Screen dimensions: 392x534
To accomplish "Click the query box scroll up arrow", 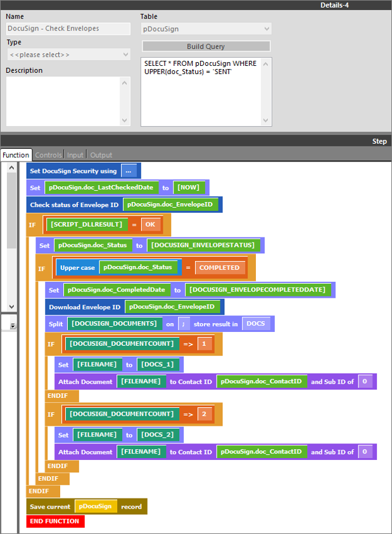I will (x=265, y=64).
